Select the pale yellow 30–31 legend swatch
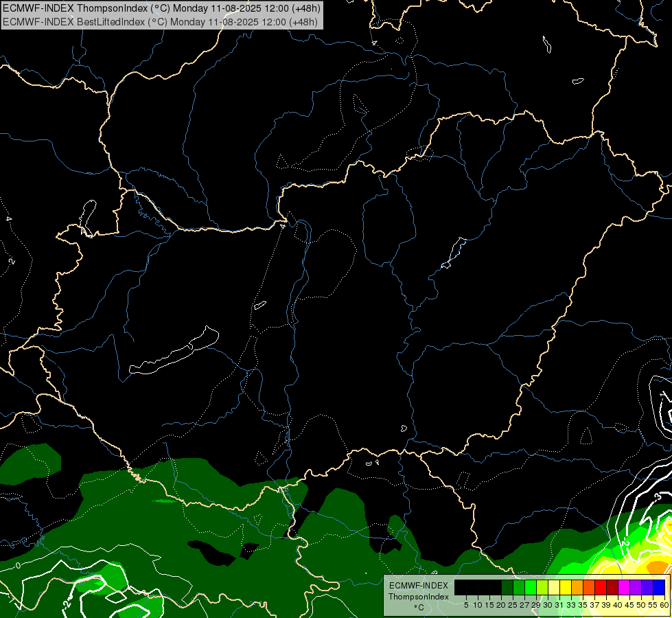The height and width of the screenshot is (618, 672). pos(554,587)
